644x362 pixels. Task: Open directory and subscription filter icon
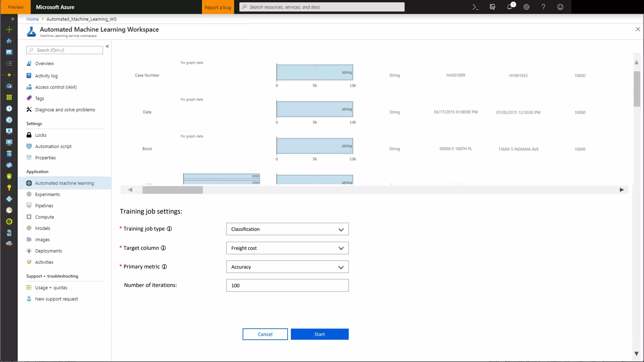[x=492, y=7]
